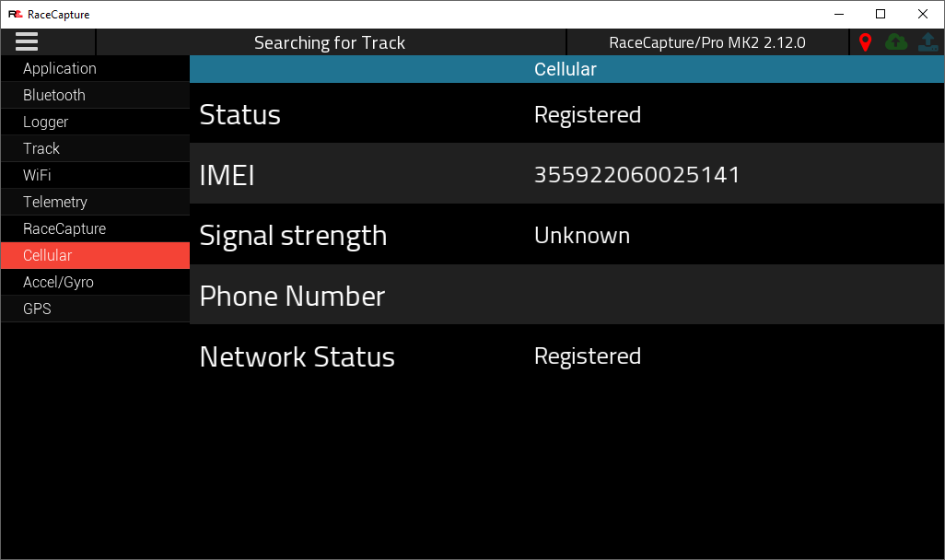Open Accel/Gyro section
The height and width of the screenshot is (560, 945).
95,282
